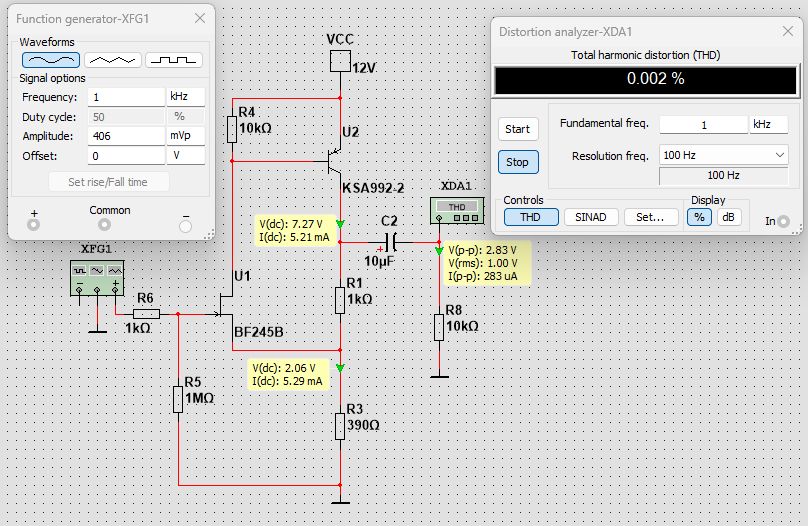Select the triangle waveform button
Image resolution: width=808 pixels, height=526 pixels.
coord(112,60)
